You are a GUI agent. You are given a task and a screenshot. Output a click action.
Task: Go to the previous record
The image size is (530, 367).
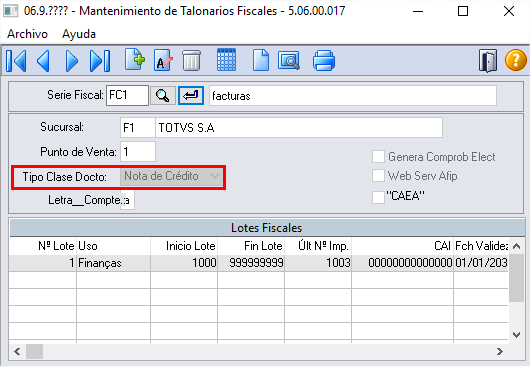point(44,61)
